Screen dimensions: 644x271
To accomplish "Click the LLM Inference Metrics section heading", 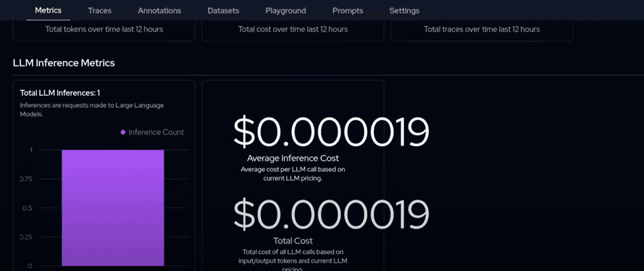I will pyautogui.click(x=64, y=63).
